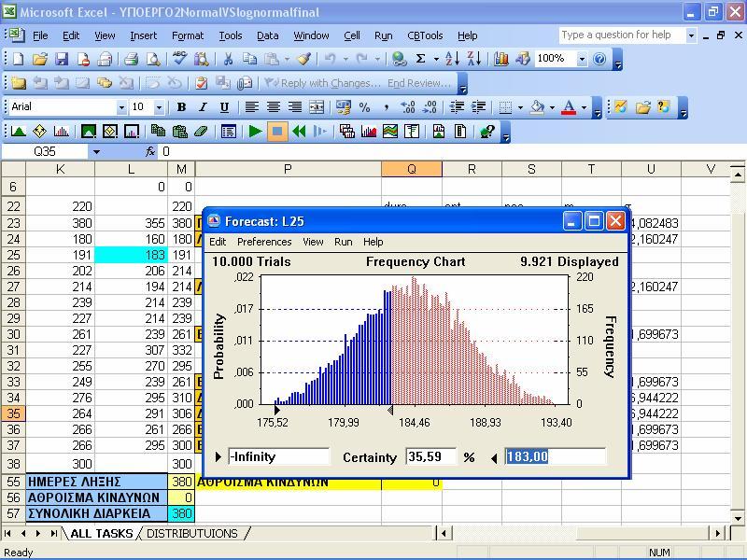The image size is (747, 560).
Task: Click left certainty grabber under chart
Action: point(276,410)
